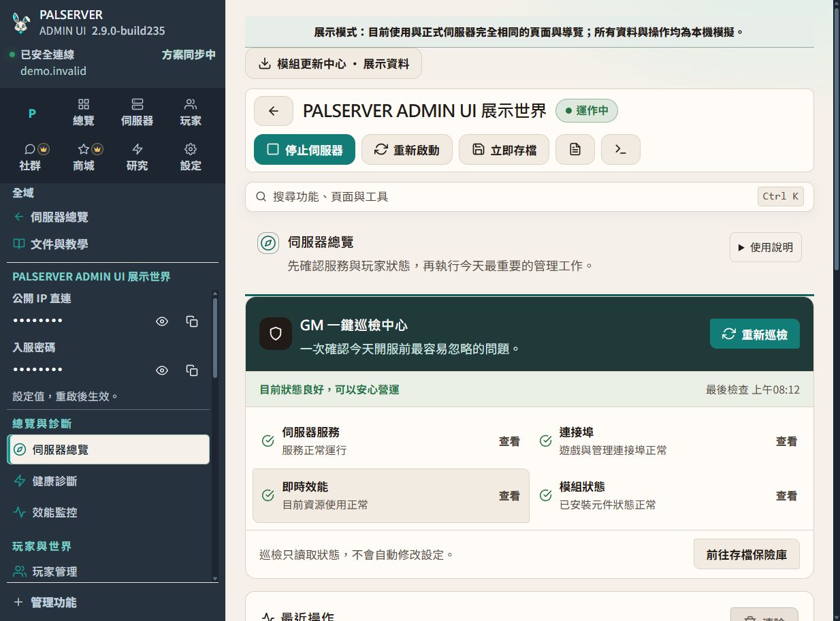View details for 伺服器服務
The height and width of the screenshot is (621, 840).
click(509, 441)
